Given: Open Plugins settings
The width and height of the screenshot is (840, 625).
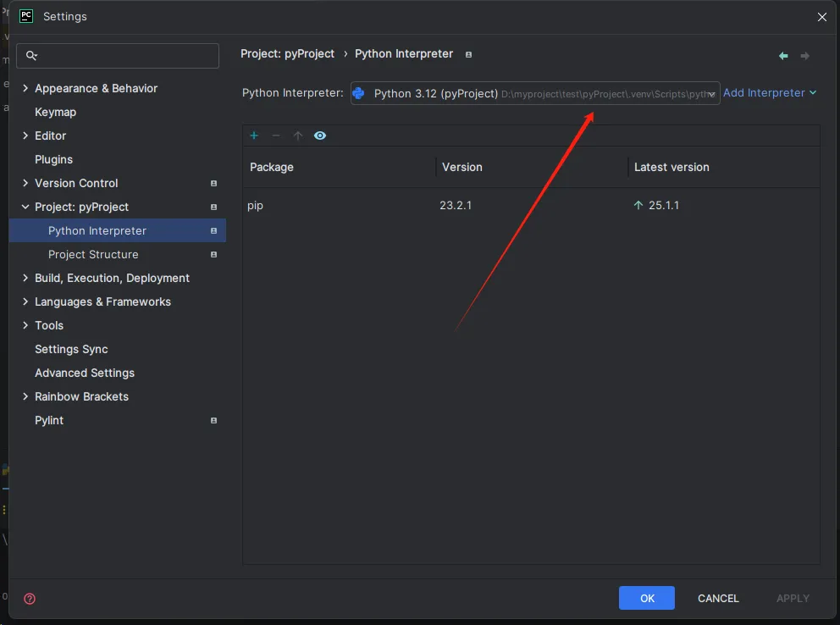Looking at the screenshot, I should pos(53,159).
